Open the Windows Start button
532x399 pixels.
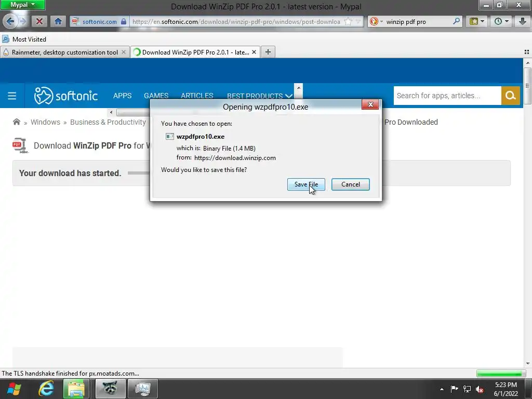tap(14, 389)
